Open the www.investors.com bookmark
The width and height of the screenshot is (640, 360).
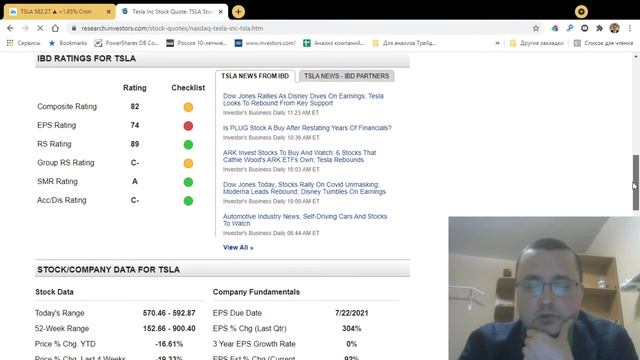point(265,43)
